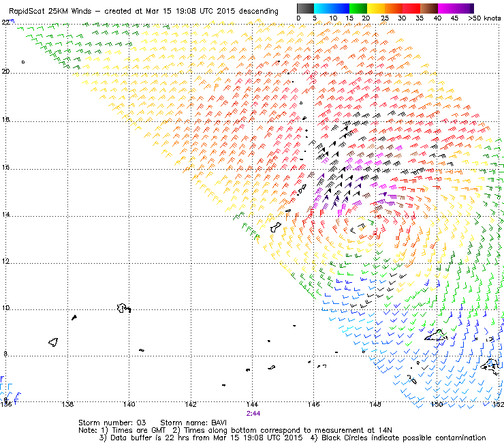
Task: Click the brown 35-40 knots legend swatch
Action: click(429, 8)
